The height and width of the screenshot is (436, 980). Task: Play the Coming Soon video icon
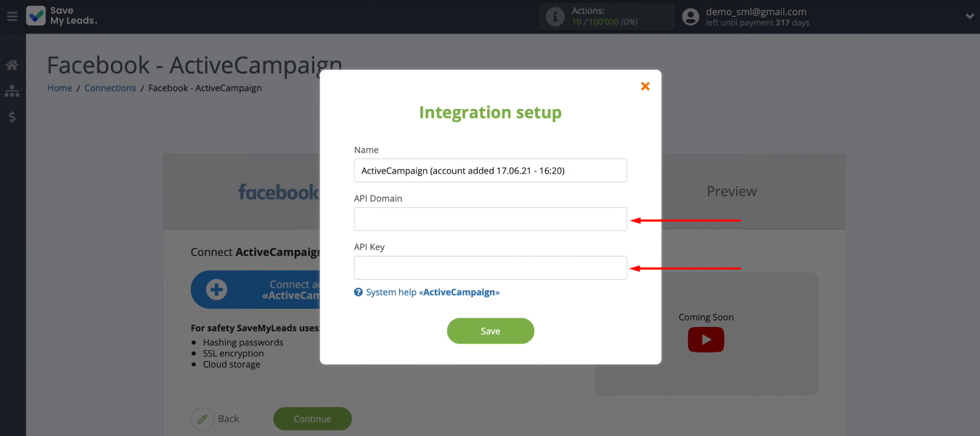(x=706, y=339)
